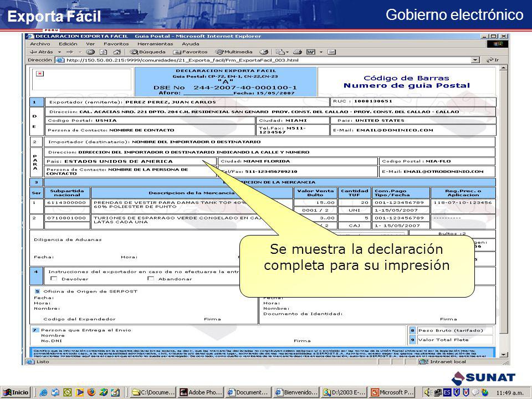532x399 pixels.
Task: Click Codigo Postal MIA-FLO field
Action: [437, 161]
